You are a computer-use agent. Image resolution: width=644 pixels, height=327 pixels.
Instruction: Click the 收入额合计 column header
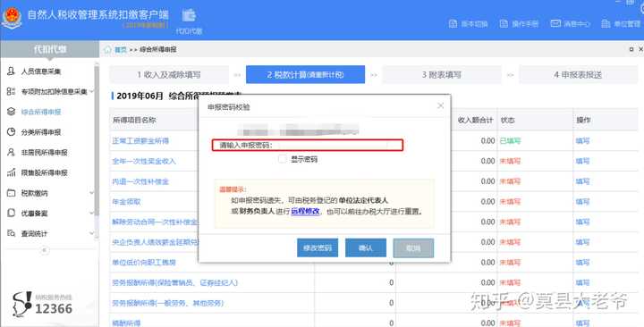click(475, 121)
